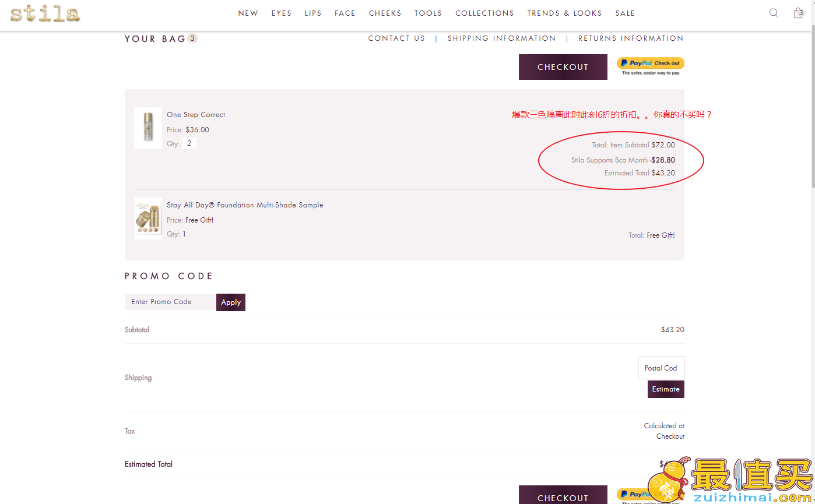The width and height of the screenshot is (815, 504).
Task: Focus the Postal Code input field
Action: click(661, 368)
